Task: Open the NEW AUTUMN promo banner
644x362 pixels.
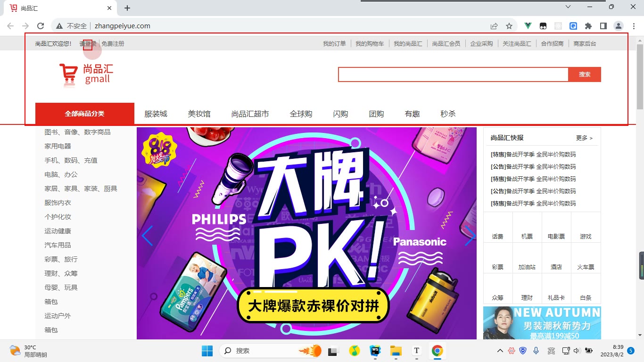Action: click(x=542, y=323)
